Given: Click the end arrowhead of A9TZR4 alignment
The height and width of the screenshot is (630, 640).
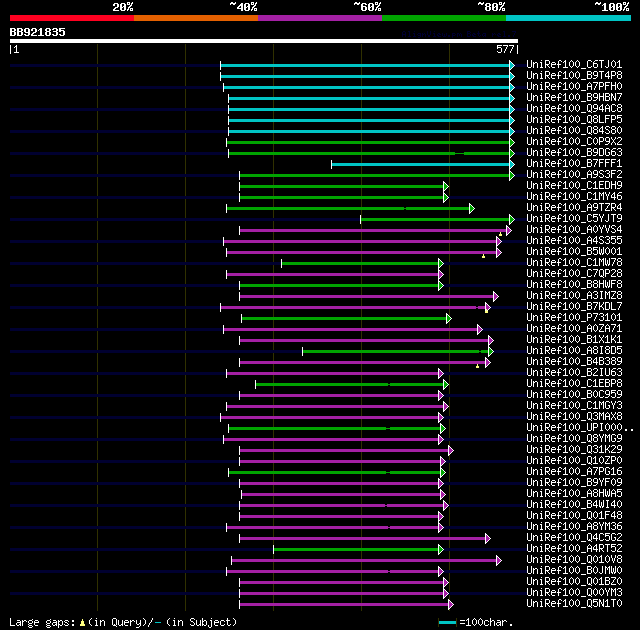Looking at the screenshot, I should point(472,209).
